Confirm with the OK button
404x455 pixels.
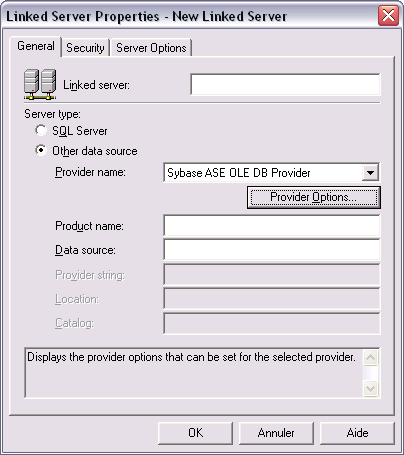click(195, 433)
